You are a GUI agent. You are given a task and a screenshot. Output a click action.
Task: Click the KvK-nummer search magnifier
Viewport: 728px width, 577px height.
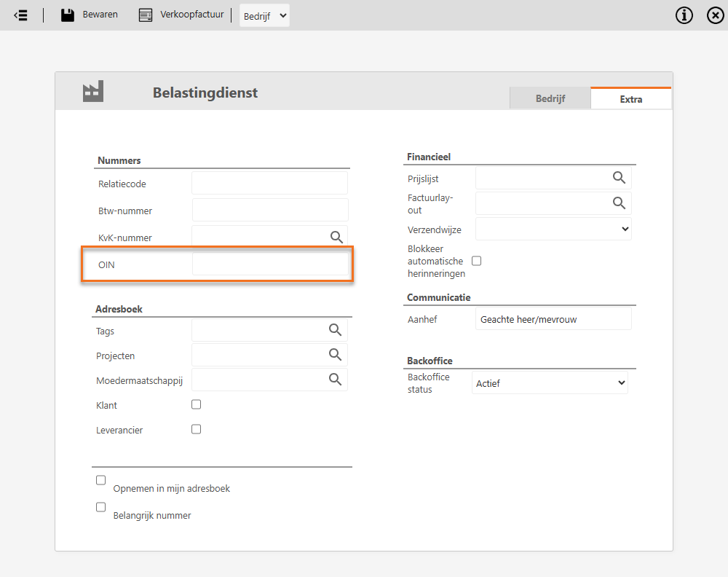pos(336,237)
